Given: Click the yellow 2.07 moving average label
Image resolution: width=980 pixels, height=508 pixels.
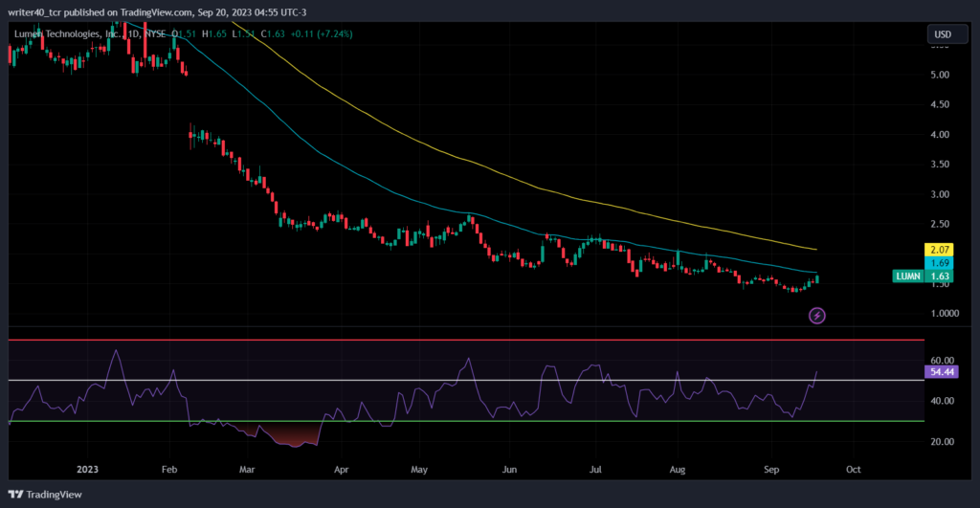Looking at the screenshot, I should click(x=939, y=250).
